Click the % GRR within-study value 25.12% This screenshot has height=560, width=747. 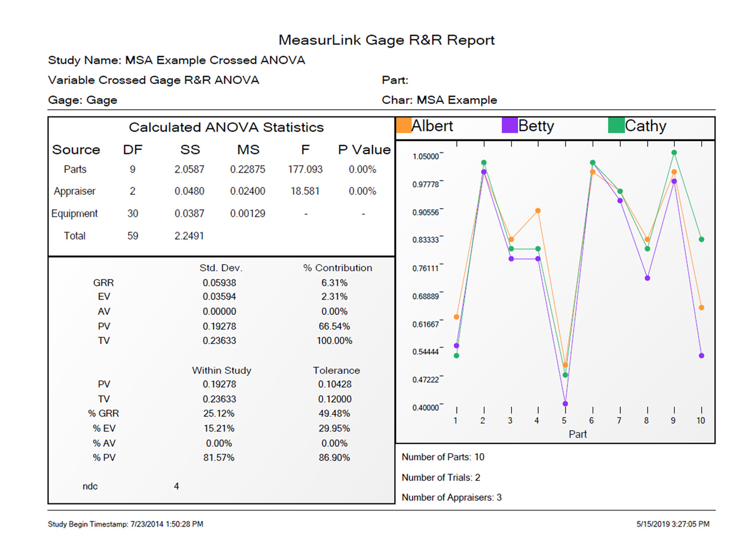coord(219,413)
